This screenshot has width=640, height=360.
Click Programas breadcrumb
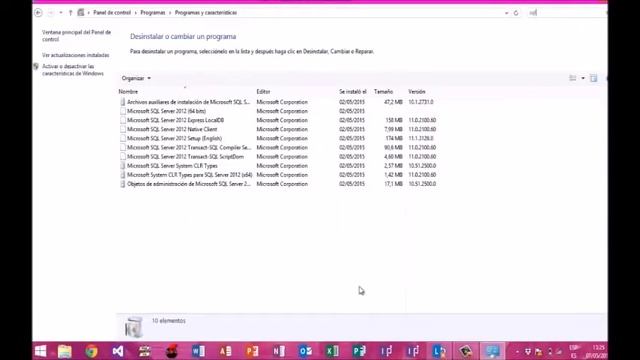point(153,13)
